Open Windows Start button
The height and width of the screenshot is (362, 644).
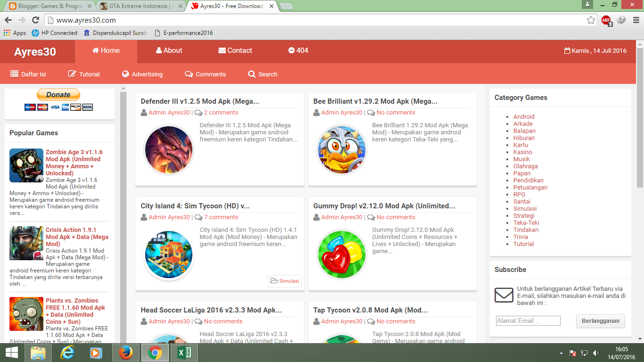(x=11, y=353)
